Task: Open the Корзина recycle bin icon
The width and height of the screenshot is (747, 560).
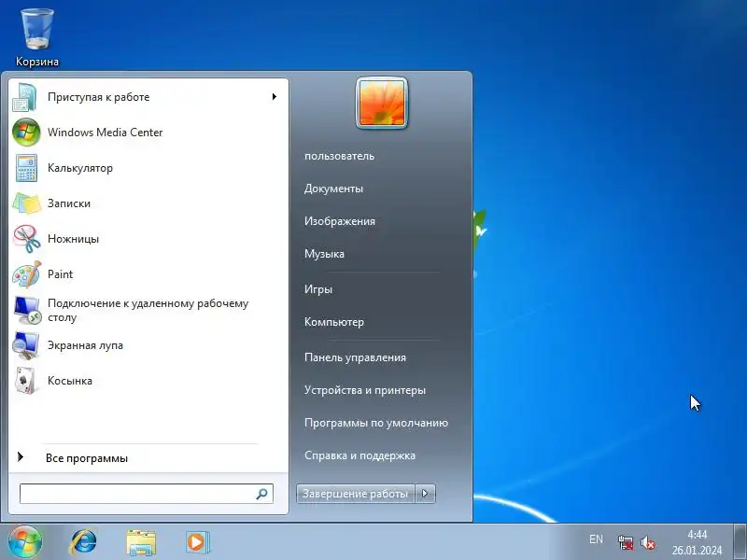Action: 36,30
